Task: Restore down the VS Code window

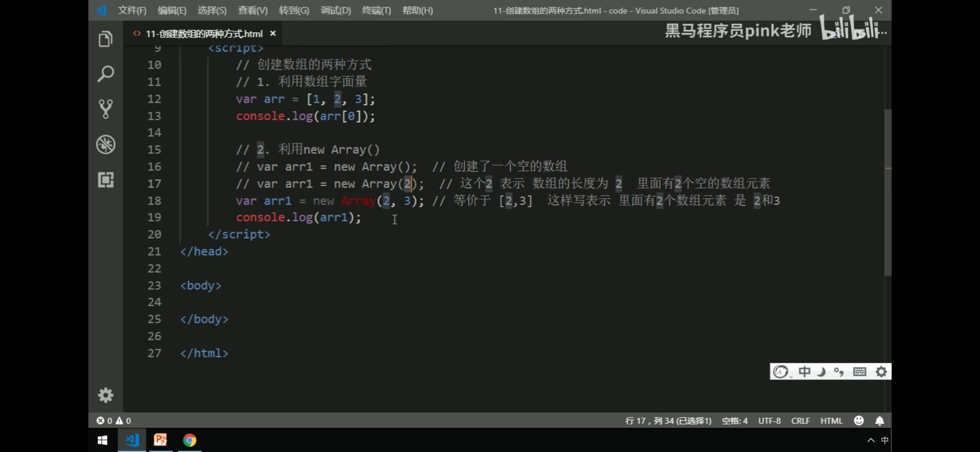Action: [846, 10]
